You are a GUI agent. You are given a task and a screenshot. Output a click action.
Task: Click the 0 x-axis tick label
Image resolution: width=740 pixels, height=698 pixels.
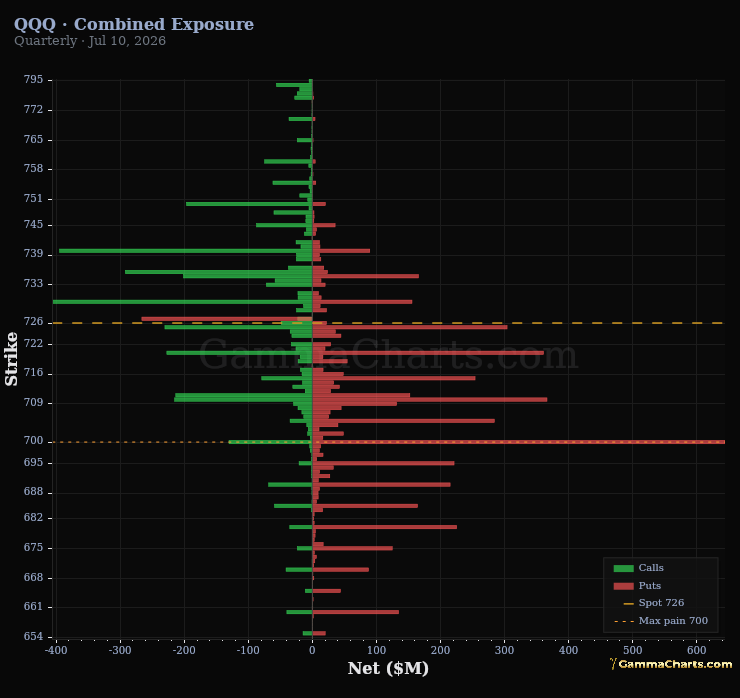tap(312, 650)
